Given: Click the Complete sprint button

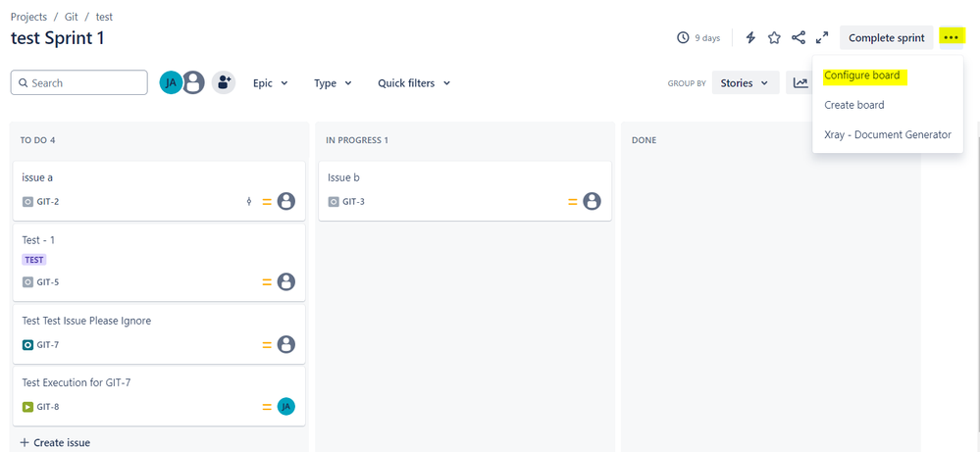Looking at the screenshot, I should click(x=886, y=38).
